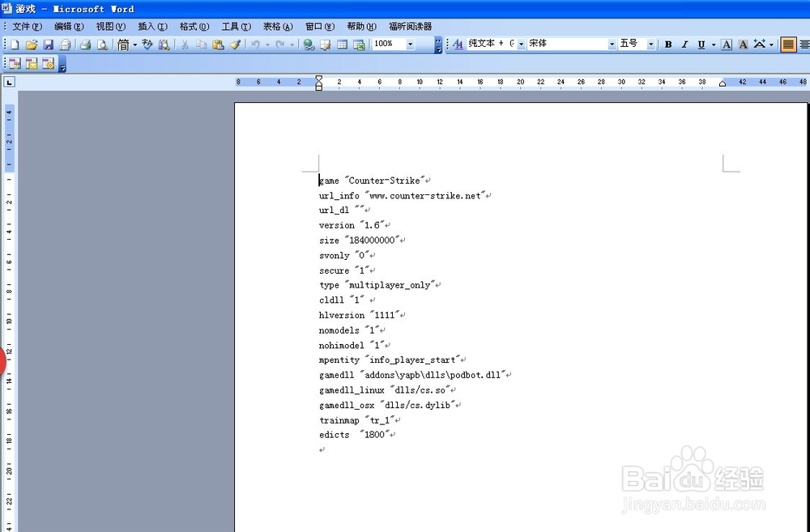This screenshot has height=532, width=810.
Task: Open the 窗口 (Window) menu
Action: [320, 27]
